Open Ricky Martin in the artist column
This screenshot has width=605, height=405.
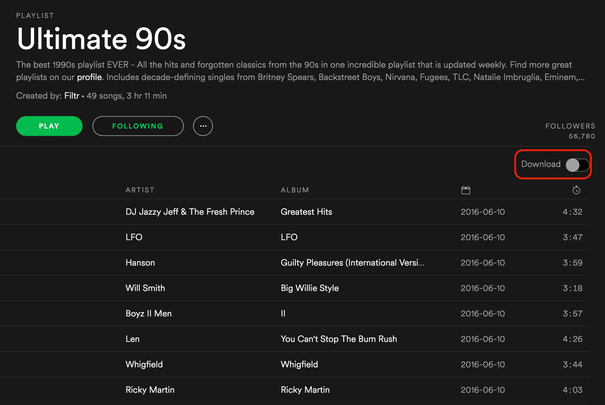(150, 390)
